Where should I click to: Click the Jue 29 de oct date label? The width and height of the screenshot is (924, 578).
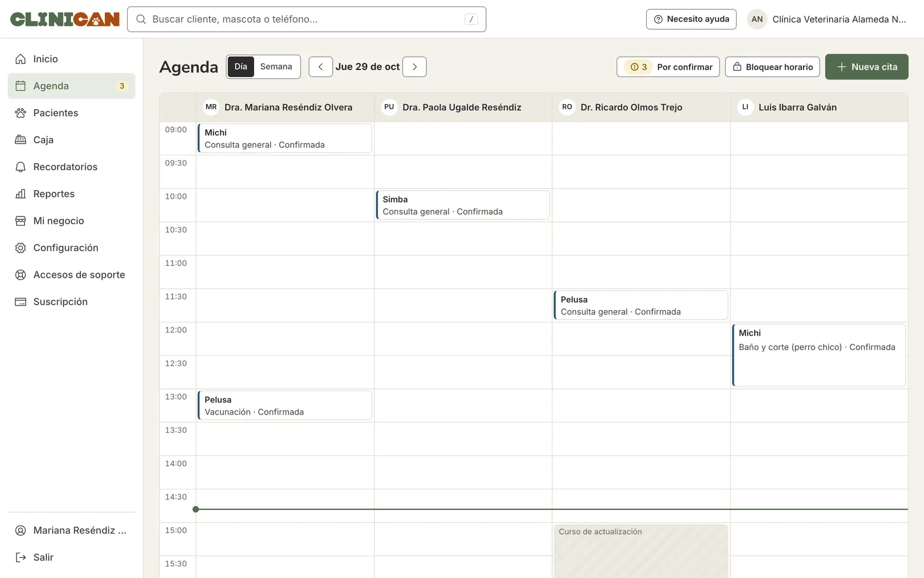click(368, 67)
